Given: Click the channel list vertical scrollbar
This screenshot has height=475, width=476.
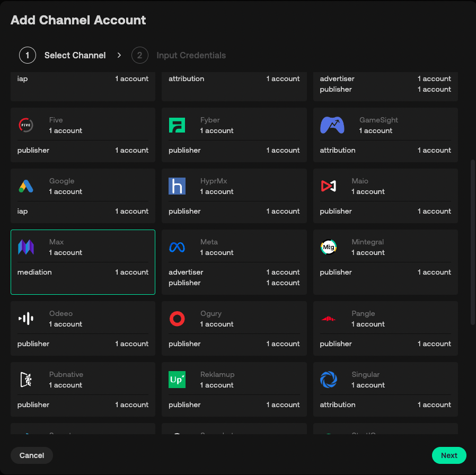Looking at the screenshot, I should point(472,242).
